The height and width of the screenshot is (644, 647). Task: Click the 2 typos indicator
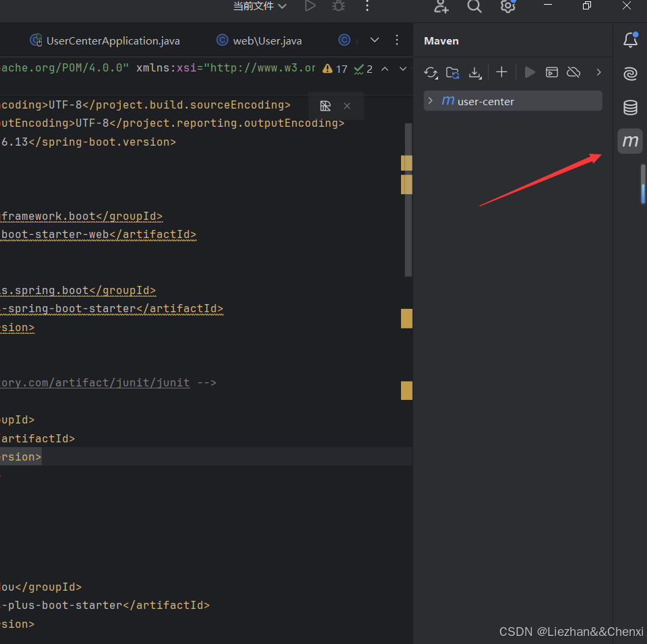(x=363, y=69)
